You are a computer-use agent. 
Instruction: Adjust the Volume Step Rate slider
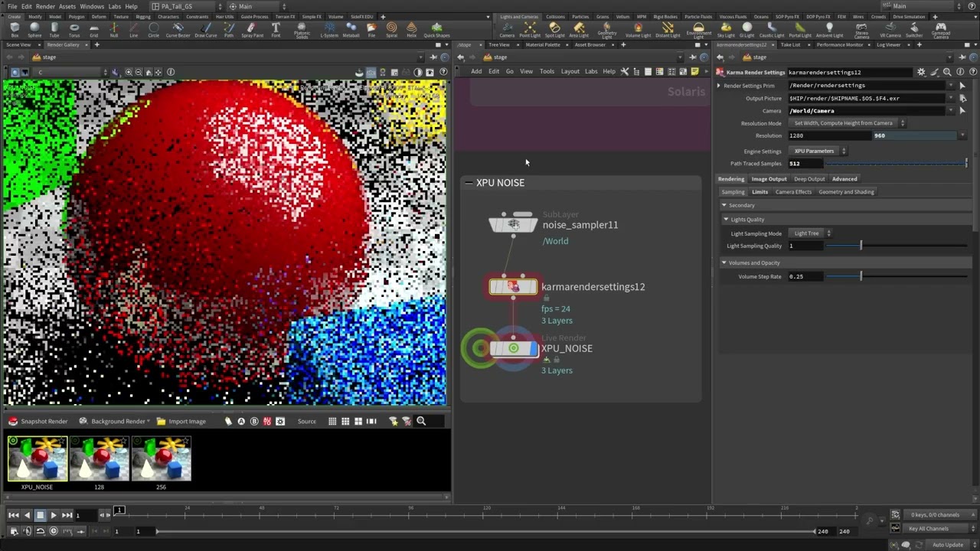coord(896,276)
